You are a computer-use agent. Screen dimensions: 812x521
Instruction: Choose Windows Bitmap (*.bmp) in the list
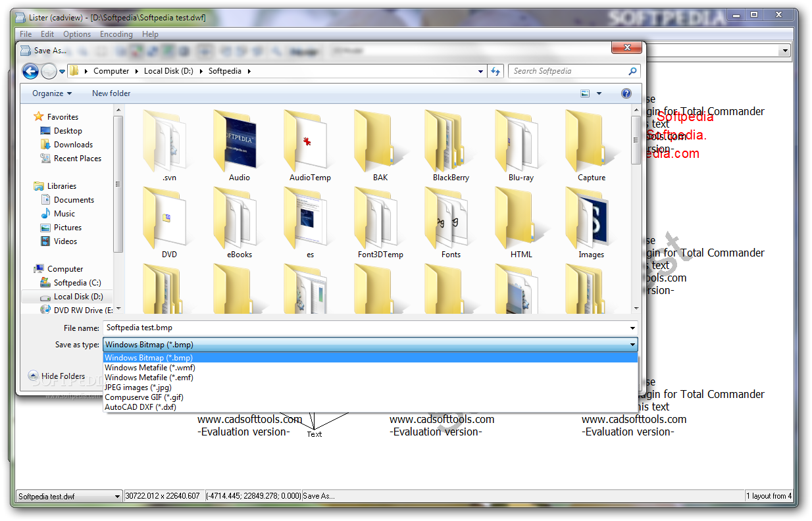point(370,358)
